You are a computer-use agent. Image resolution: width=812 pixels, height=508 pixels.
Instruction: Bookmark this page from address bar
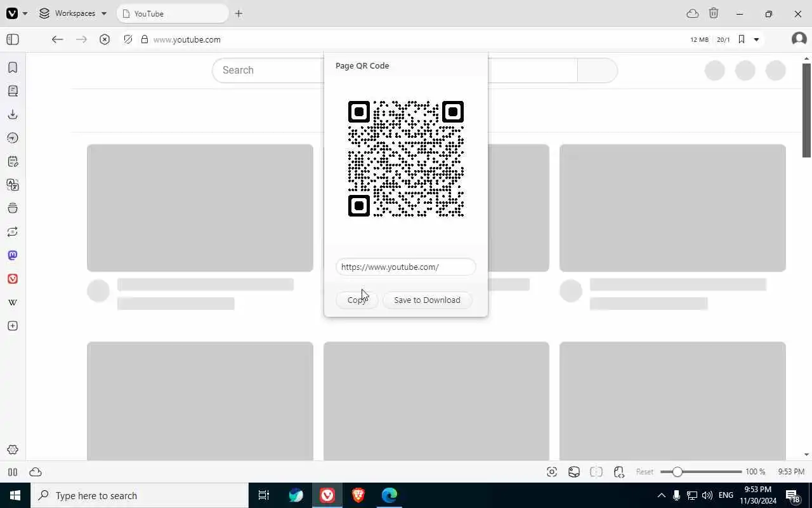[x=741, y=39]
